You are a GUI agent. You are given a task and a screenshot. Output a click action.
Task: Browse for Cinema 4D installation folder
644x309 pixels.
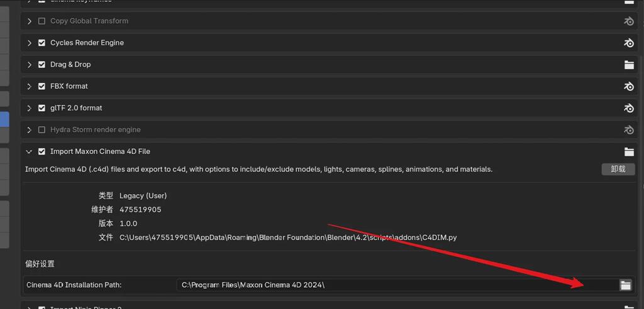625,285
